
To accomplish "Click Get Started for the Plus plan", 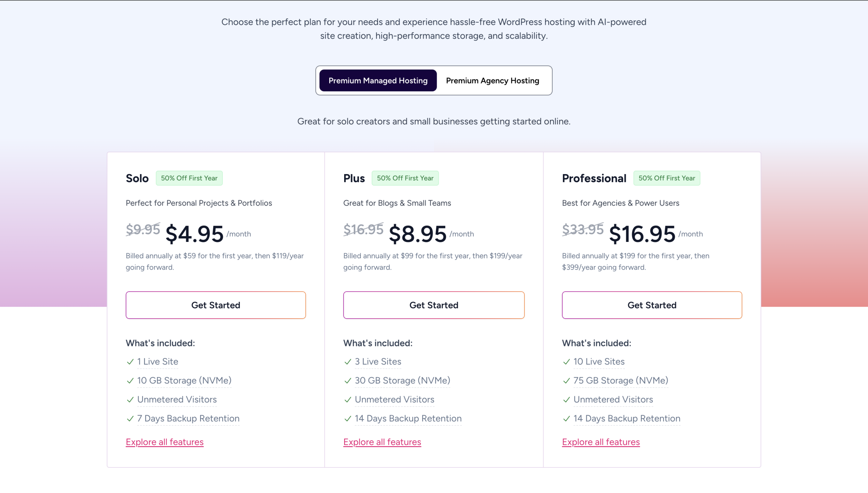I will 434,305.
